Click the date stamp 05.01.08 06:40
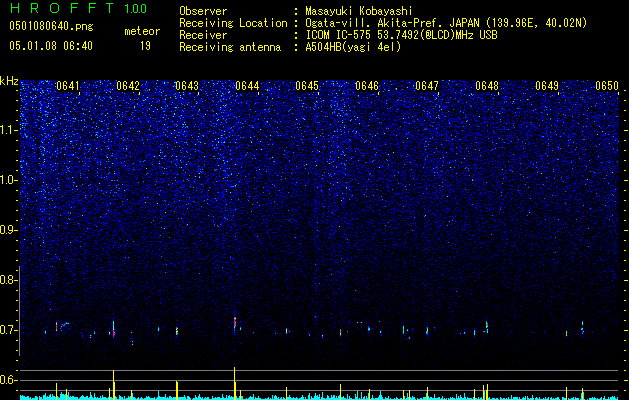Screen dimensions: 629x400 51,46
